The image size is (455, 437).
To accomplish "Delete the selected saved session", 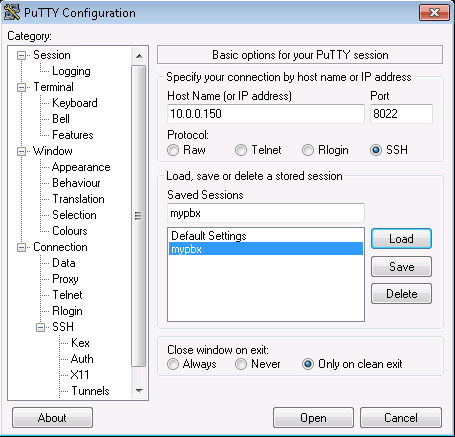I will click(401, 294).
